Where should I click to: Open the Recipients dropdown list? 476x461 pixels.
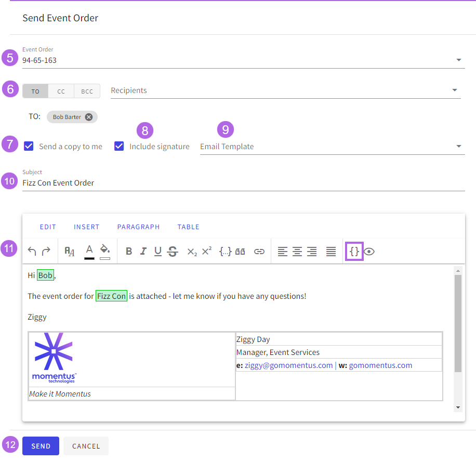click(x=456, y=90)
